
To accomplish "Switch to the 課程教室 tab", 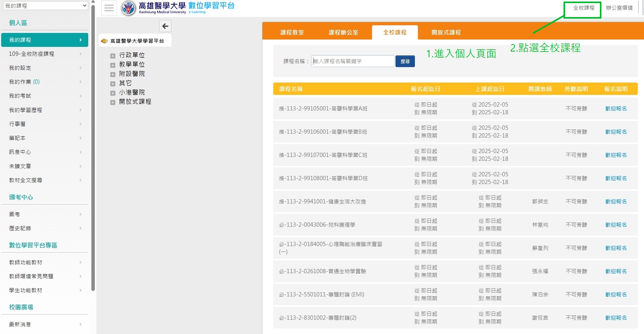I will coord(292,33).
